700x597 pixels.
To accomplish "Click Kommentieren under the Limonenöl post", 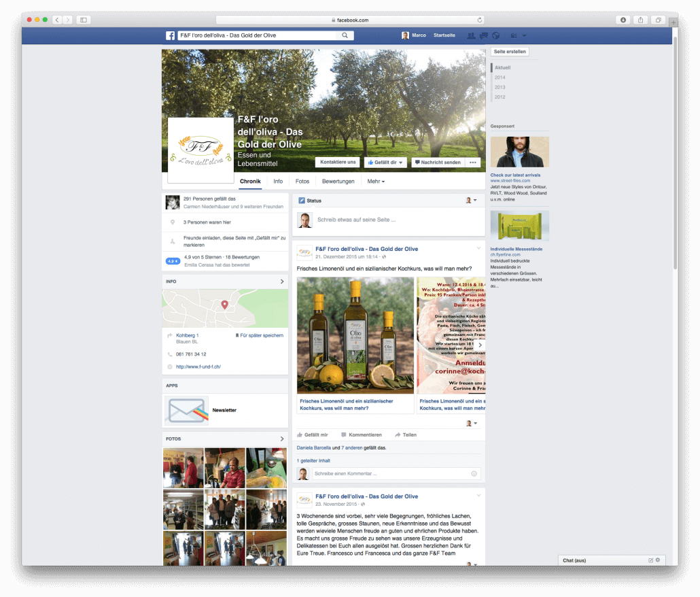I will tap(362, 435).
